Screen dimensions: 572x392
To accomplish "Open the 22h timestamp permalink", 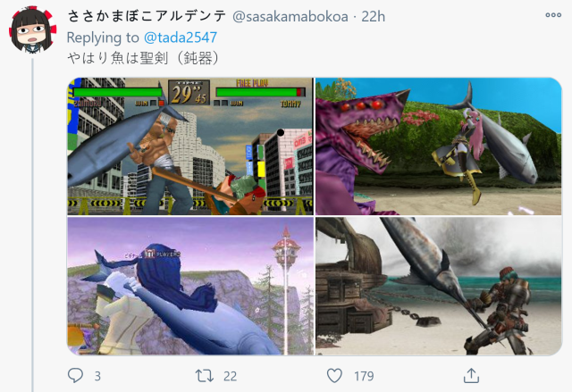I will click(x=374, y=17).
